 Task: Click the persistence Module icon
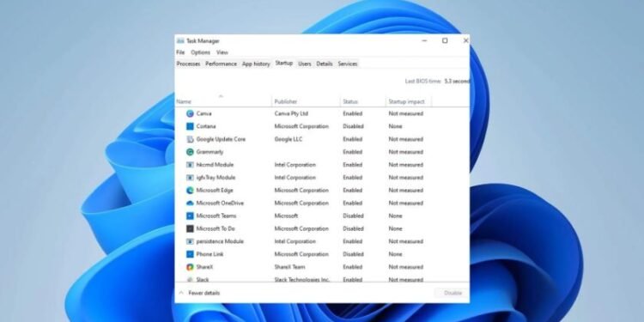(x=190, y=241)
